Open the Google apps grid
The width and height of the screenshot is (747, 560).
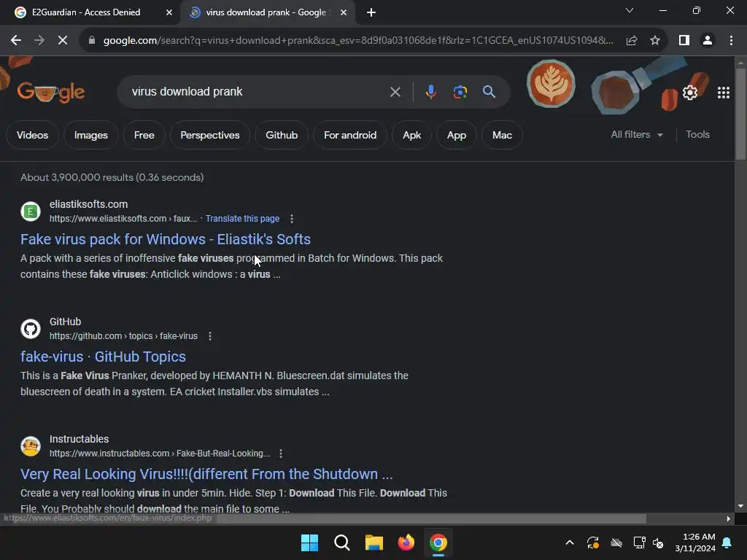(x=723, y=93)
